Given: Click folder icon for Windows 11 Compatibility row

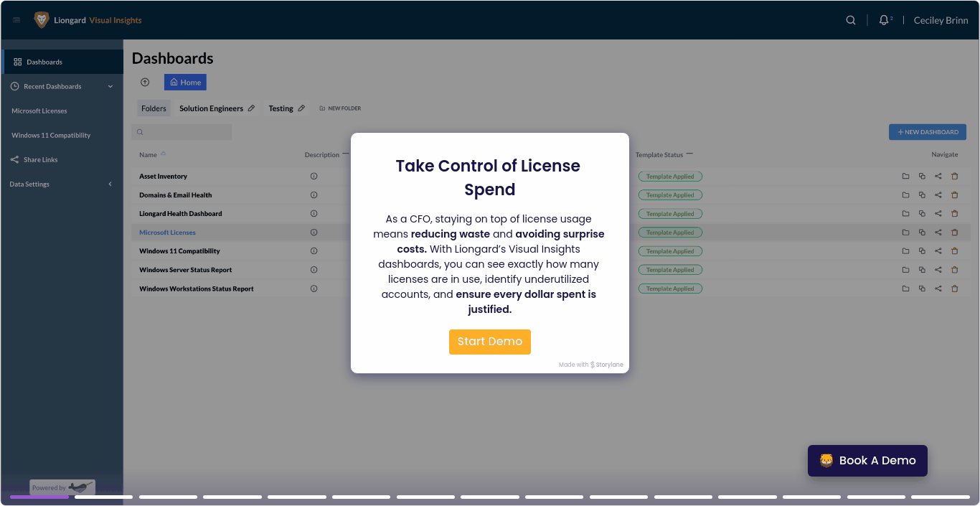Looking at the screenshot, I should (905, 251).
